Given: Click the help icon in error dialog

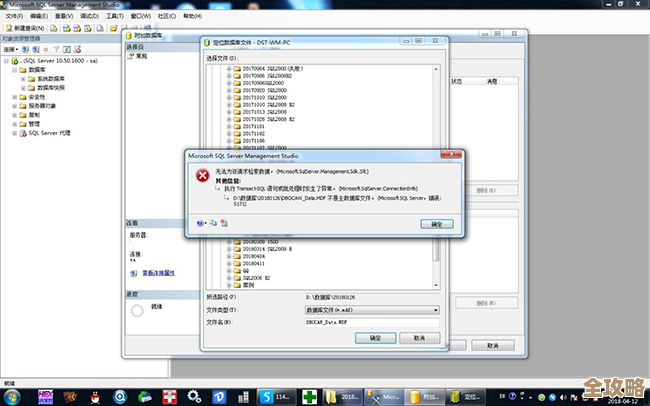Looking at the screenshot, I should pos(201,223).
